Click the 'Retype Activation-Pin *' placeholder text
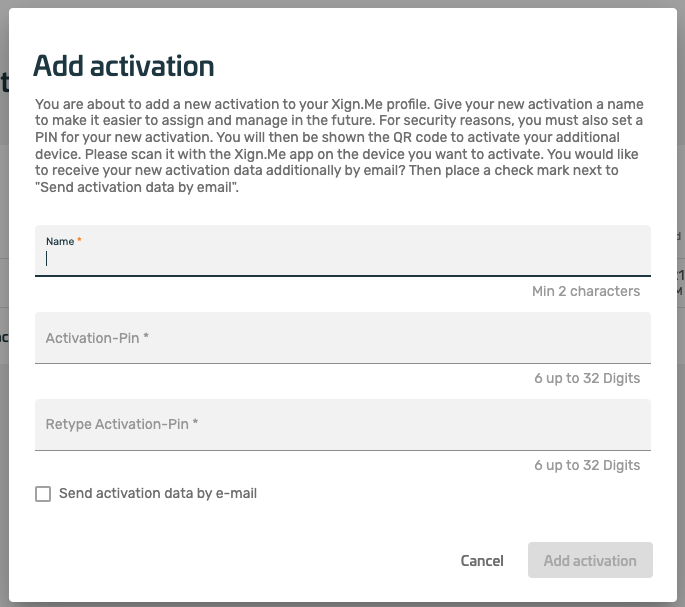685x607 pixels. pos(122,424)
